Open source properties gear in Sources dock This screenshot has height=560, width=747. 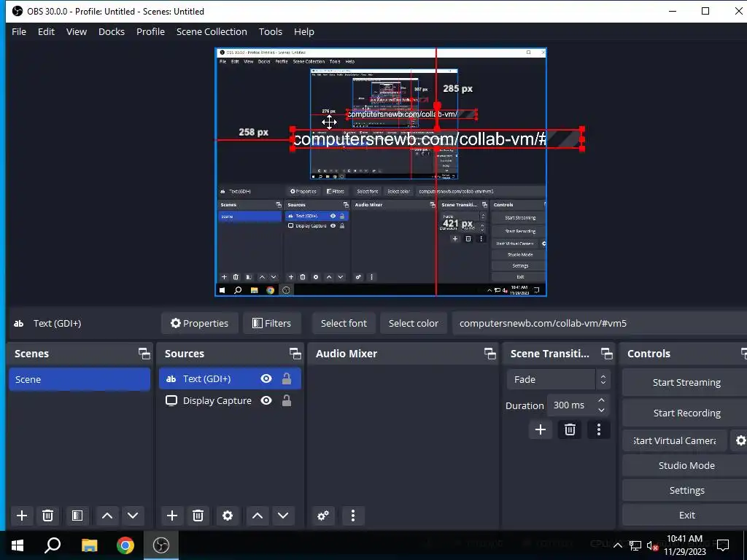pyautogui.click(x=228, y=516)
